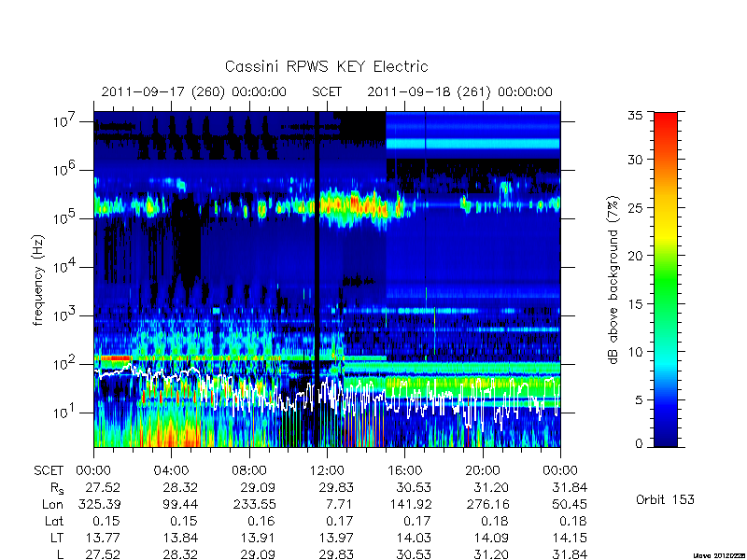Click the 'dB above background (7%)' label

613,280
